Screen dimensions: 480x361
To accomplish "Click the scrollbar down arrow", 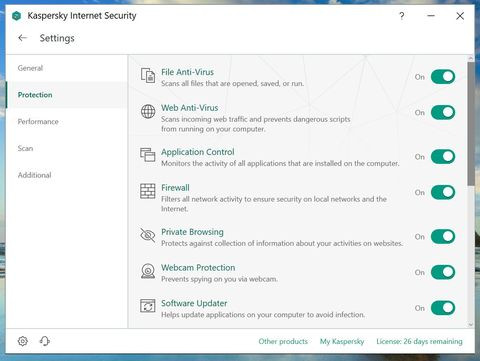I will [x=471, y=324].
